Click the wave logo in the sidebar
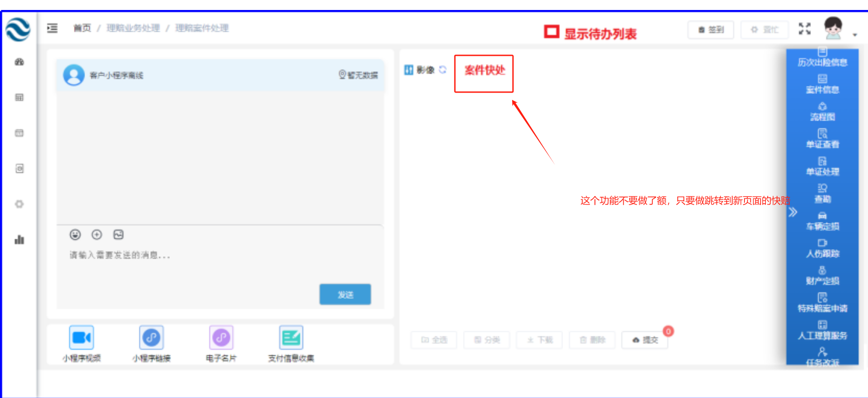 pyautogui.click(x=18, y=29)
